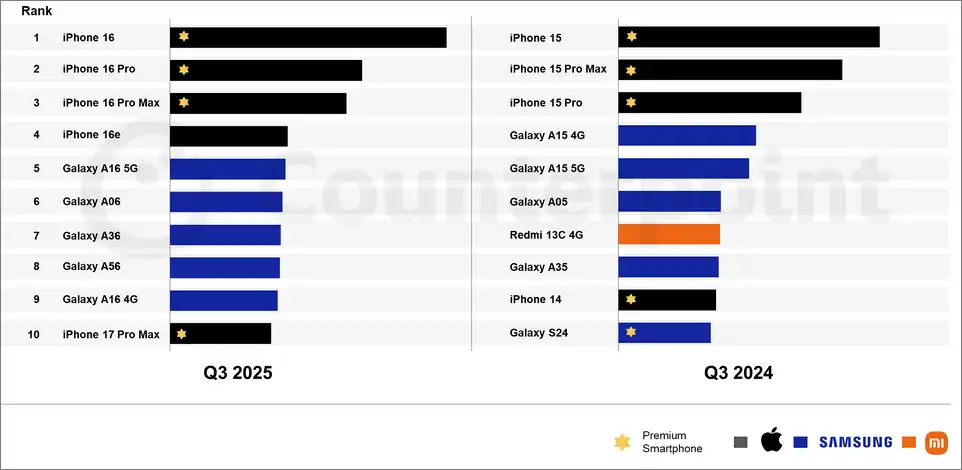Click the premium star on iPhone 16 Pro bar

click(183, 70)
